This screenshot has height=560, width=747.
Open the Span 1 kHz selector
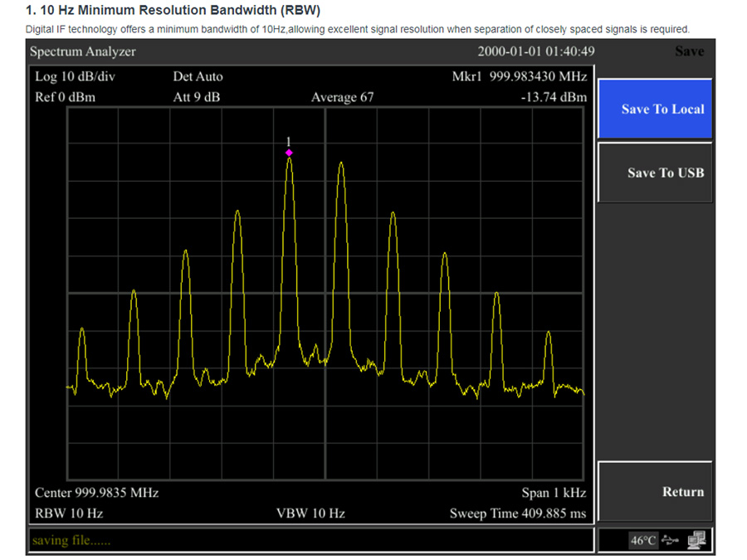(x=552, y=492)
